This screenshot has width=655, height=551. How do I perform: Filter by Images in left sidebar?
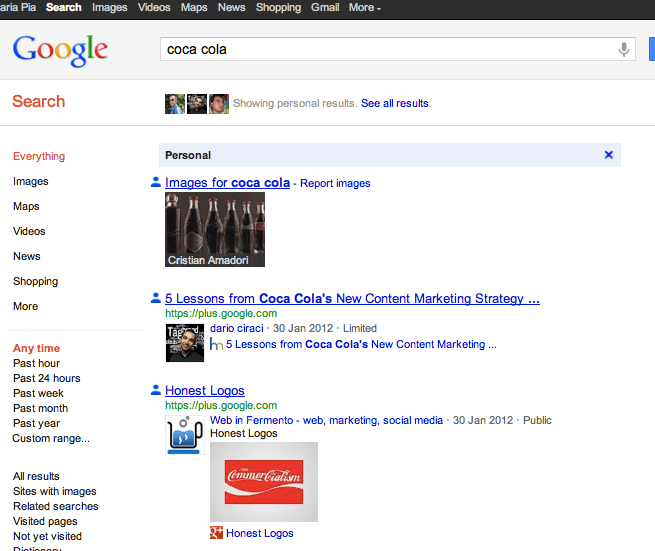(x=30, y=181)
